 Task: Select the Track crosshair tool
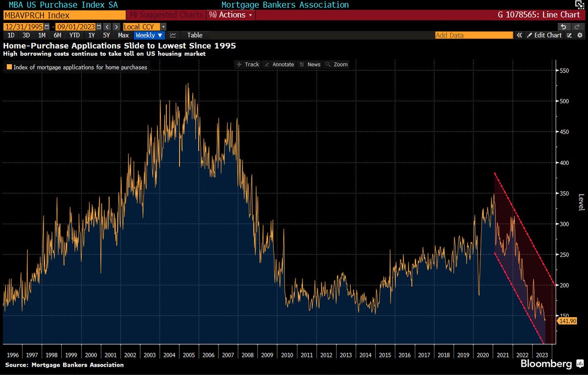pyautogui.click(x=247, y=64)
